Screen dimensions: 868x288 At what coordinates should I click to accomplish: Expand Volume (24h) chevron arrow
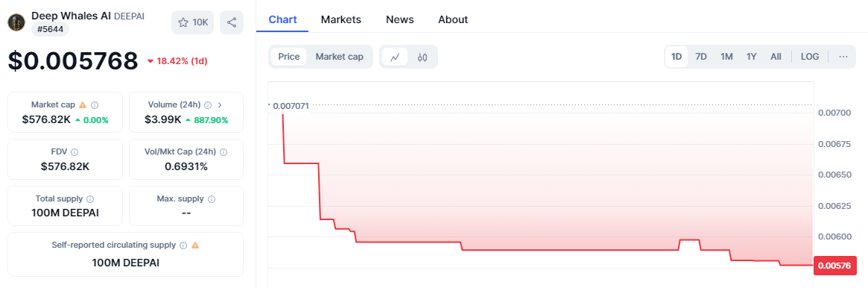point(220,104)
